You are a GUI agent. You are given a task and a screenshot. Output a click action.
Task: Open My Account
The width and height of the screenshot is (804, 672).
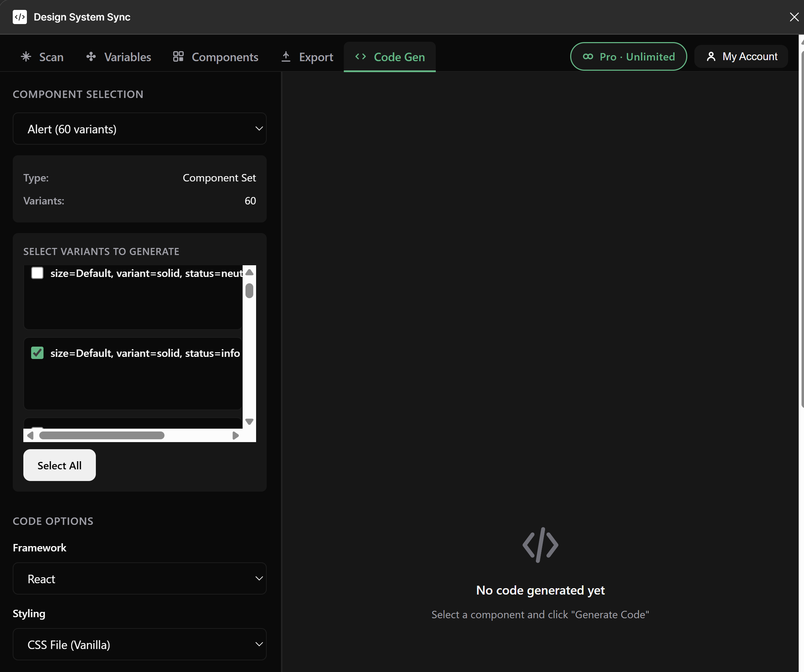tap(741, 57)
